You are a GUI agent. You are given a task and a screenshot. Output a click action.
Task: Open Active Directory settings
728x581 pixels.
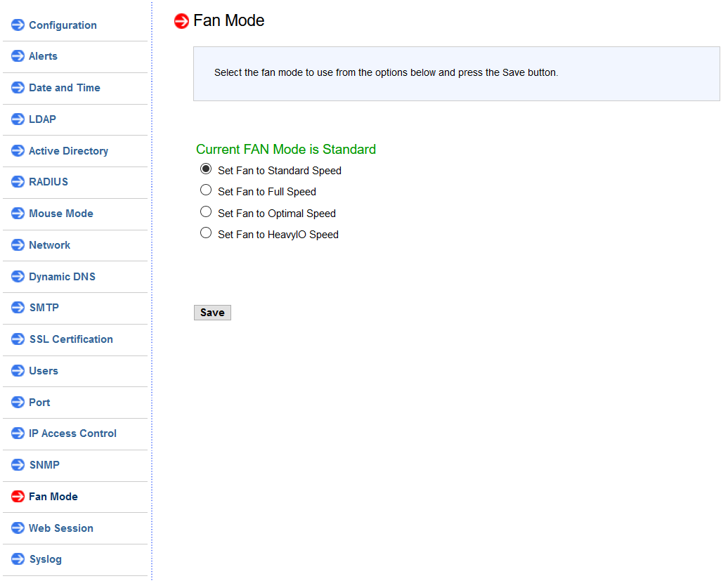(68, 151)
